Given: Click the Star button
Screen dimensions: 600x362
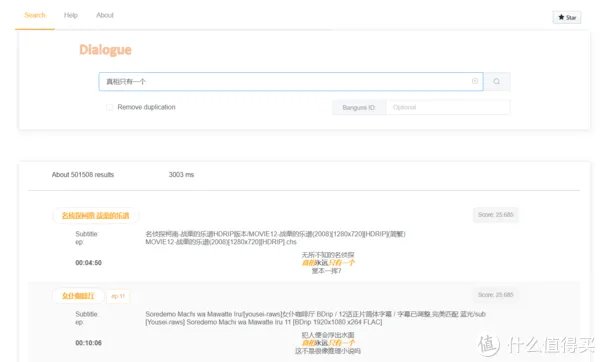Looking at the screenshot, I should 567,17.
